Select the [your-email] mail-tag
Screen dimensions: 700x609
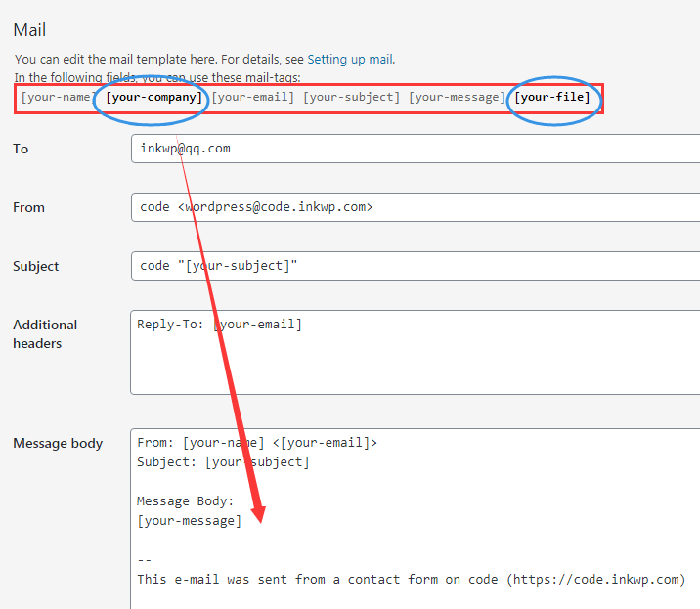252,97
